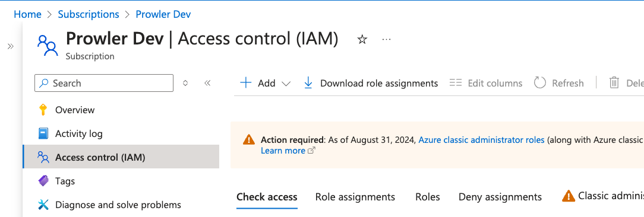Click the Refresh circular arrow icon

(x=539, y=83)
